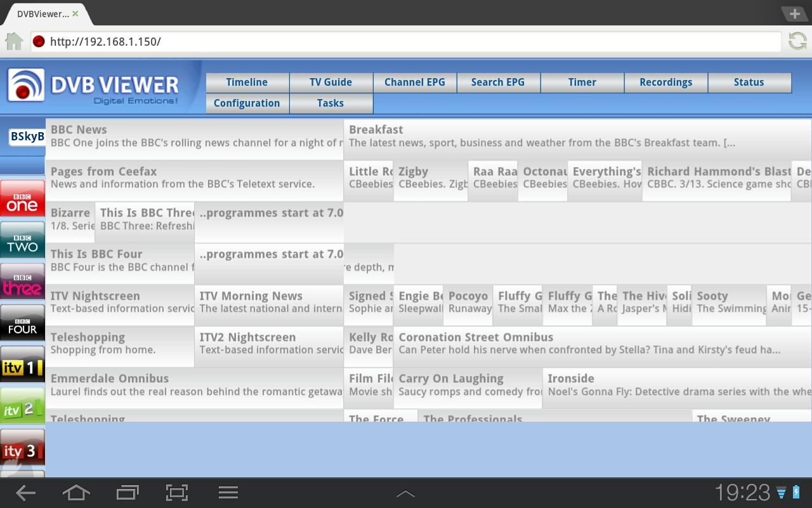Open the BBC One channel logo
The height and width of the screenshot is (508, 812).
click(22, 197)
